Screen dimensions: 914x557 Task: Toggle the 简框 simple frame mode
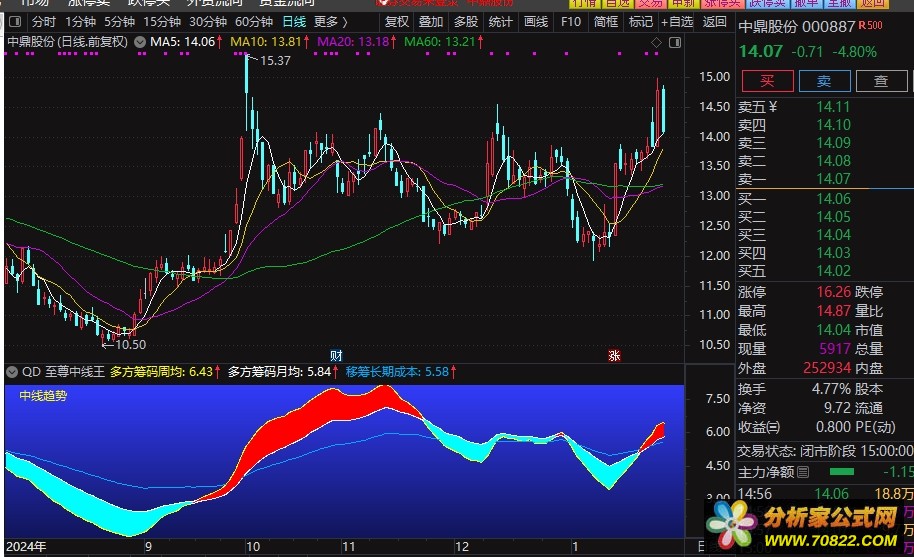pos(606,22)
